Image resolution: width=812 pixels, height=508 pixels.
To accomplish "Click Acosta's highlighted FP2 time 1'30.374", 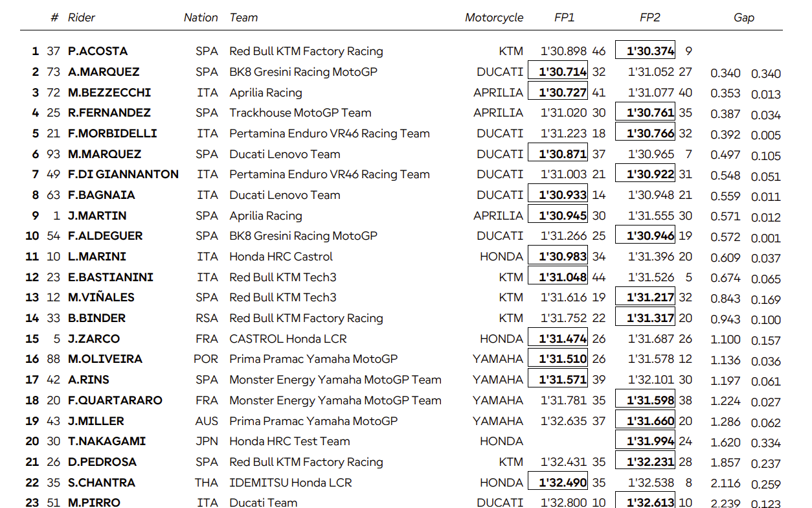I will (645, 50).
